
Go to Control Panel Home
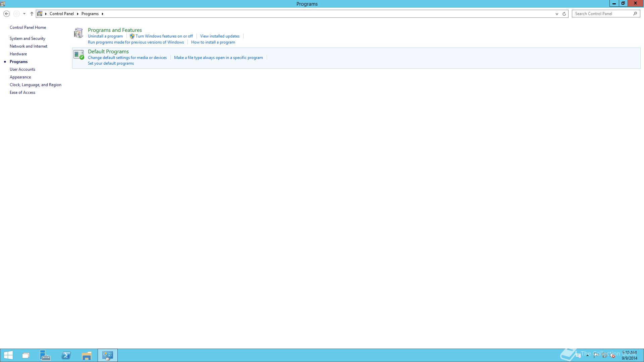click(x=28, y=27)
